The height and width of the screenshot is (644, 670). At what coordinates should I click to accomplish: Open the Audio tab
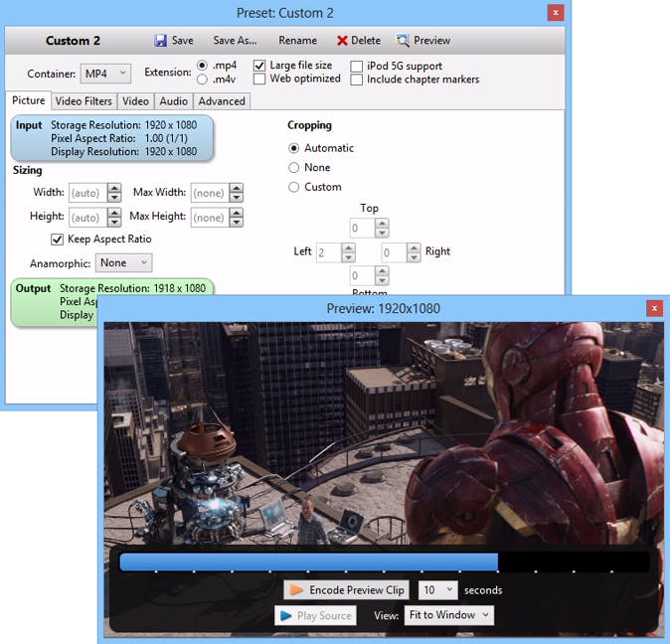coord(174,101)
